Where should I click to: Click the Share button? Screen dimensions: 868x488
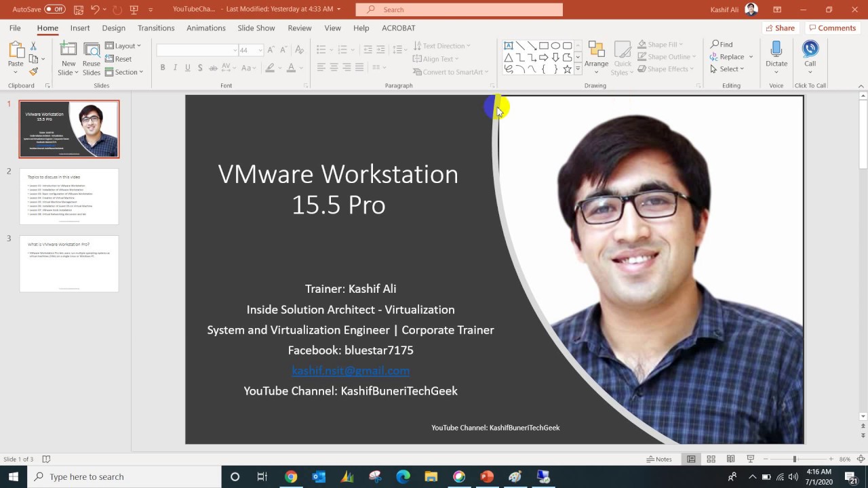780,28
